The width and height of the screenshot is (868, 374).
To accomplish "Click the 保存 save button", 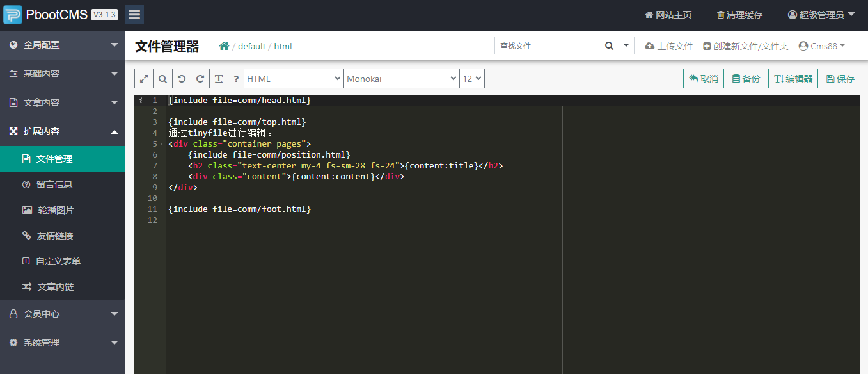I will 840,79.
